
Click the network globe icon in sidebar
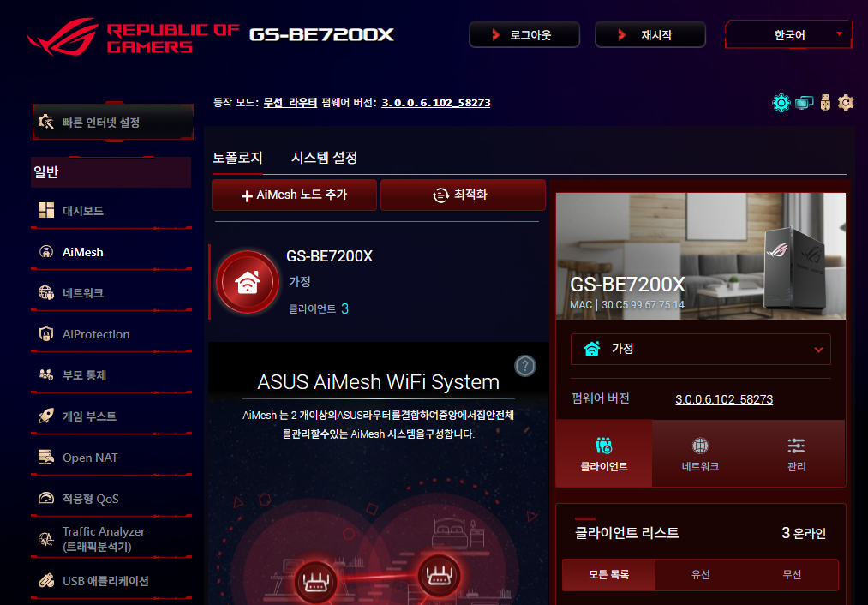point(46,293)
